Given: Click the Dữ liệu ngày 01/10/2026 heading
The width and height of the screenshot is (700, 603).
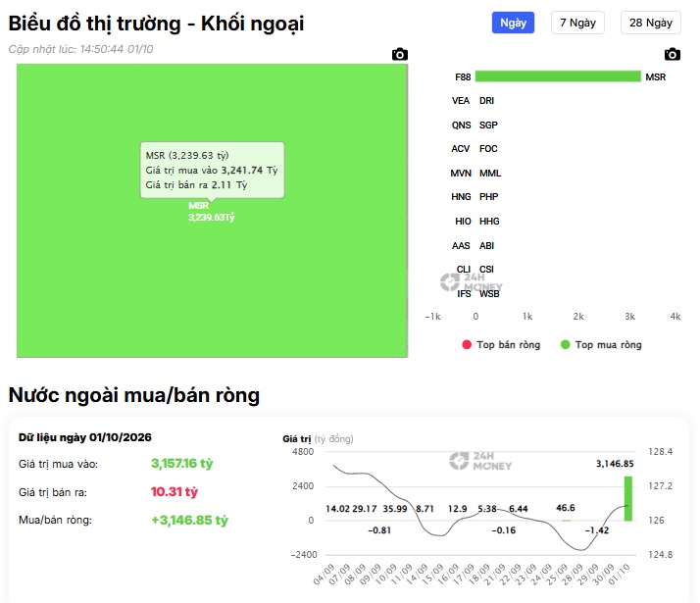Looking at the screenshot, I should (x=85, y=437).
